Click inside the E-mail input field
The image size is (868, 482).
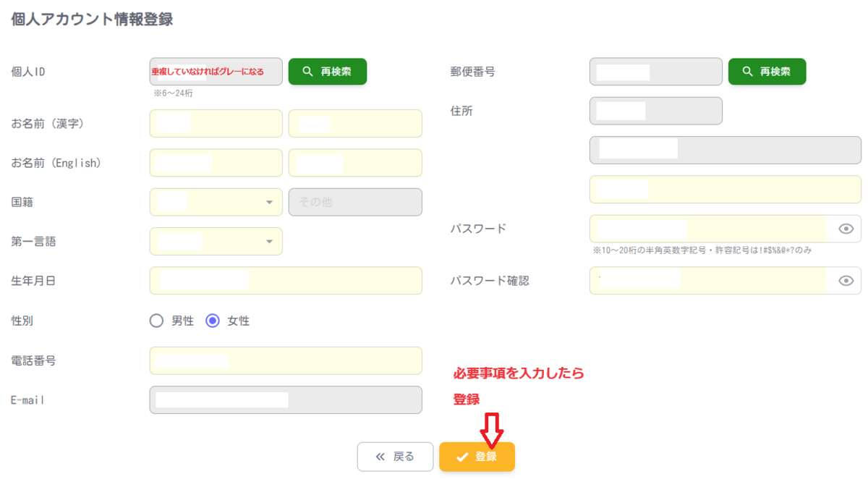286,399
